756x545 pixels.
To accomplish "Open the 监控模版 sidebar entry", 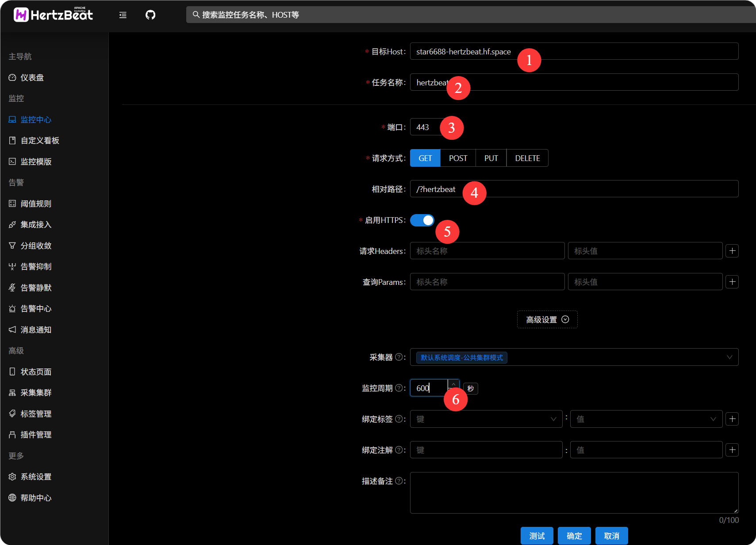I will [x=12, y=161].
